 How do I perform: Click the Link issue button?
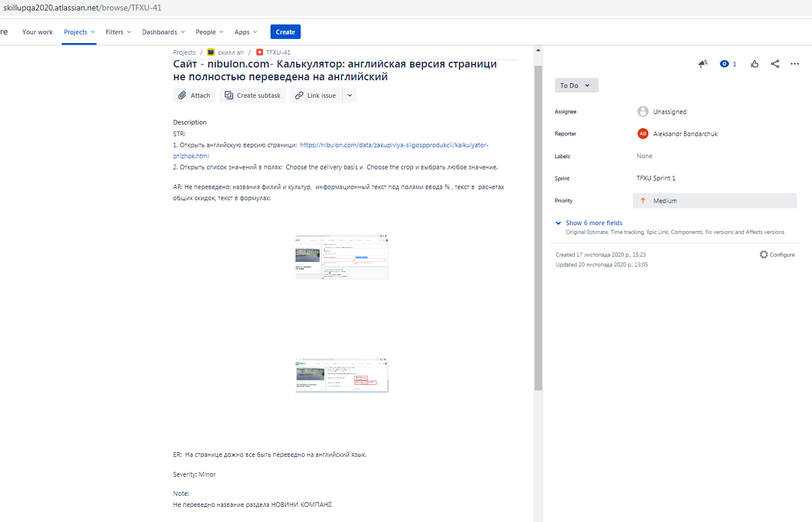(316, 95)
